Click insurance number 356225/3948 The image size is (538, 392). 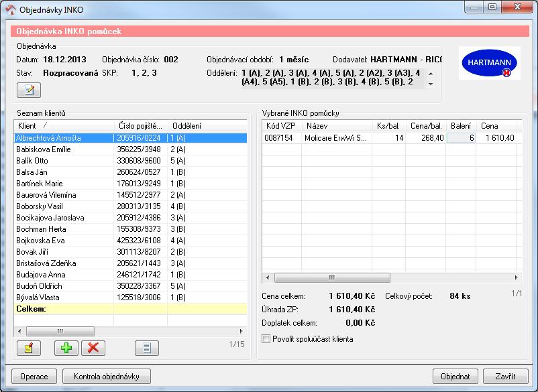click(x=139, y=149)
